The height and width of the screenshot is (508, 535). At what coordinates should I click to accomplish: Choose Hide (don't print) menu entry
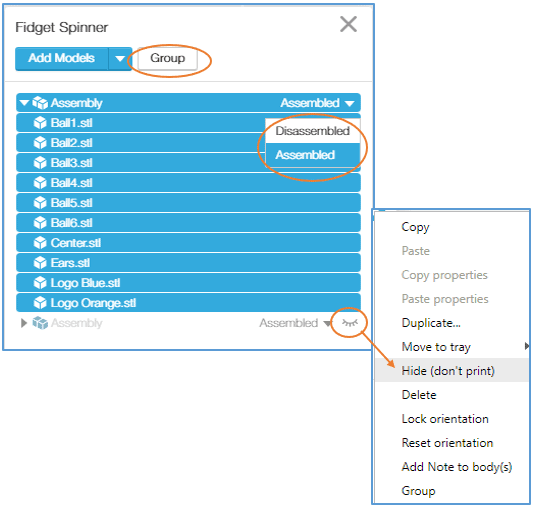point(452,371)
